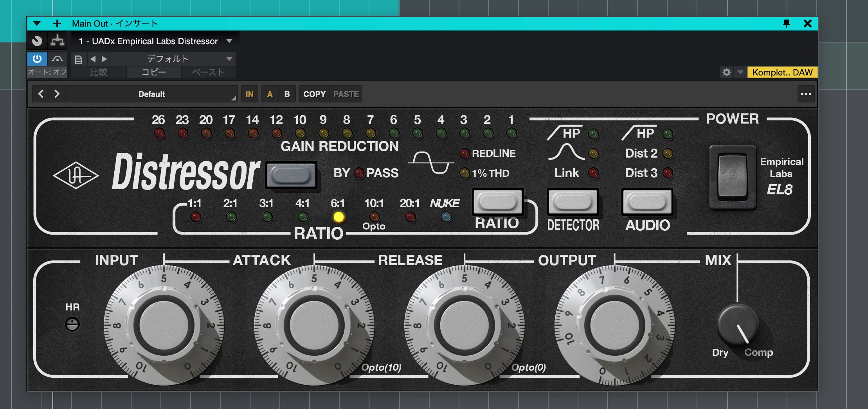Open the Default preset browser field

(151, 94)
